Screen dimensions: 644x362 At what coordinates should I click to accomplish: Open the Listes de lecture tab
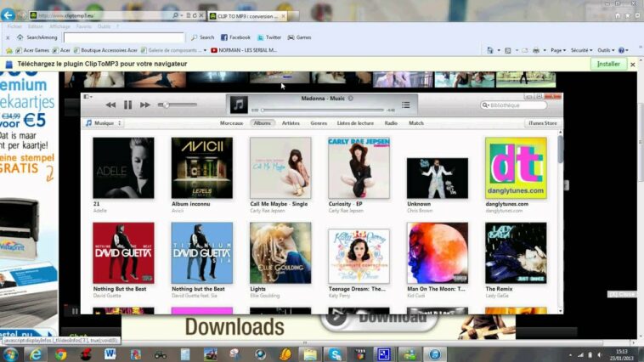coord(355,123)
